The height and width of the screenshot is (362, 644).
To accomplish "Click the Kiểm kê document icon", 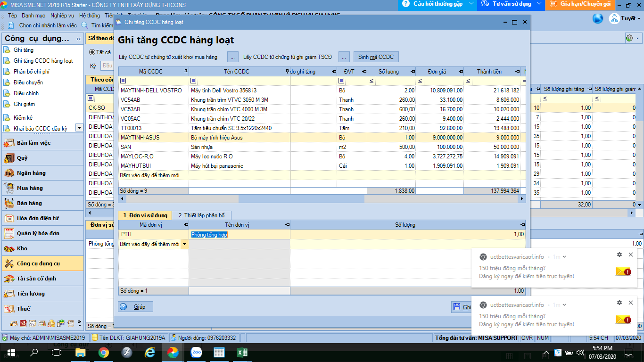I will 7,118.
